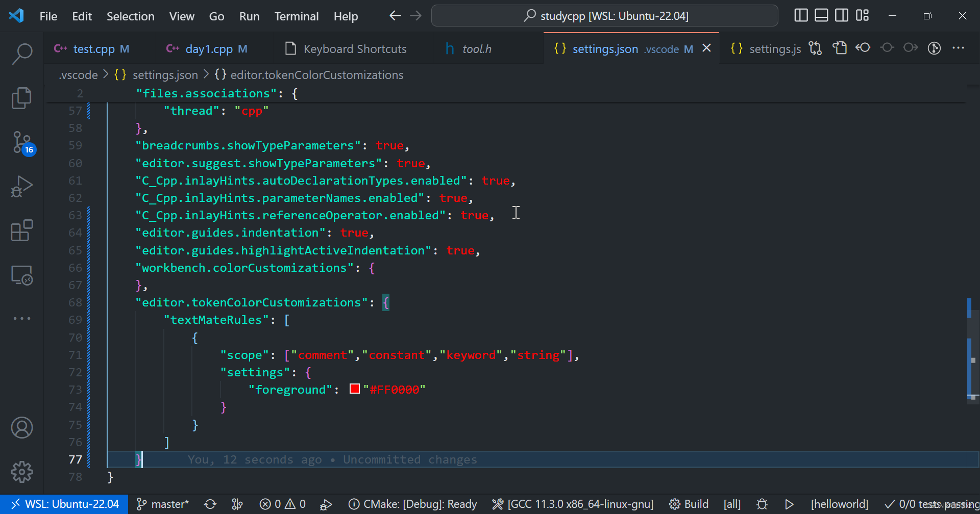Image resolution: width=980 pixels, height=514 pixels.
Task: Change the [all] build target
Action: pyautogui.click(x=732, y=504)
